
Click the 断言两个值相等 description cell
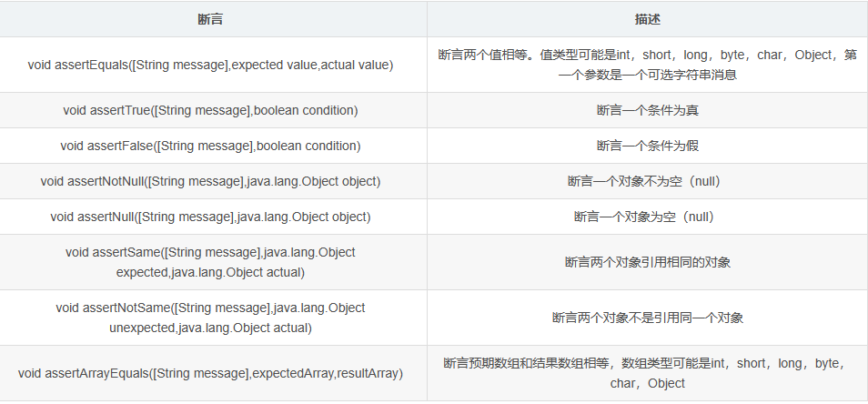(x=647, y=65)
